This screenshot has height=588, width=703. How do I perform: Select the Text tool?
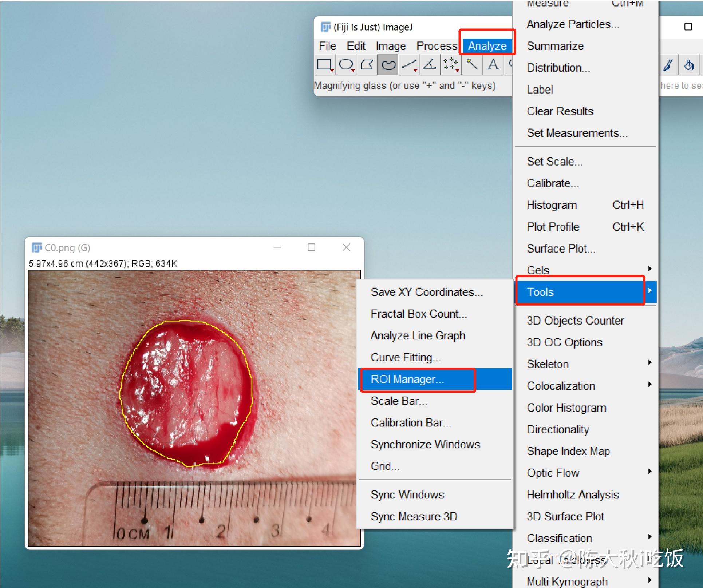[x=493, y=65]
